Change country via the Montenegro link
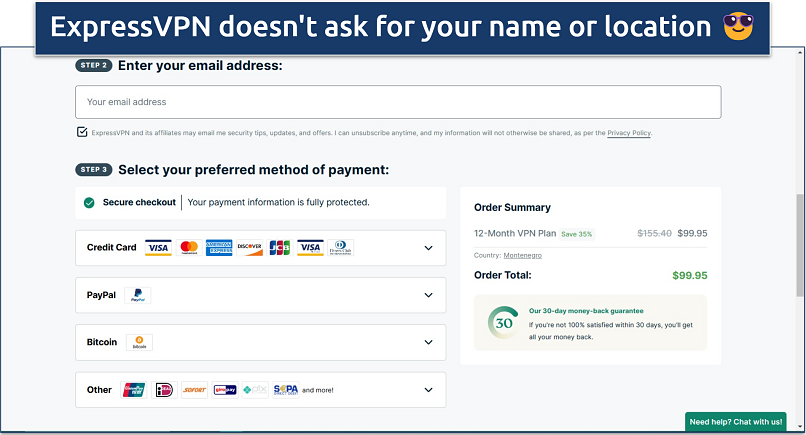Screen dimensions: 806x435 point(522,255)
